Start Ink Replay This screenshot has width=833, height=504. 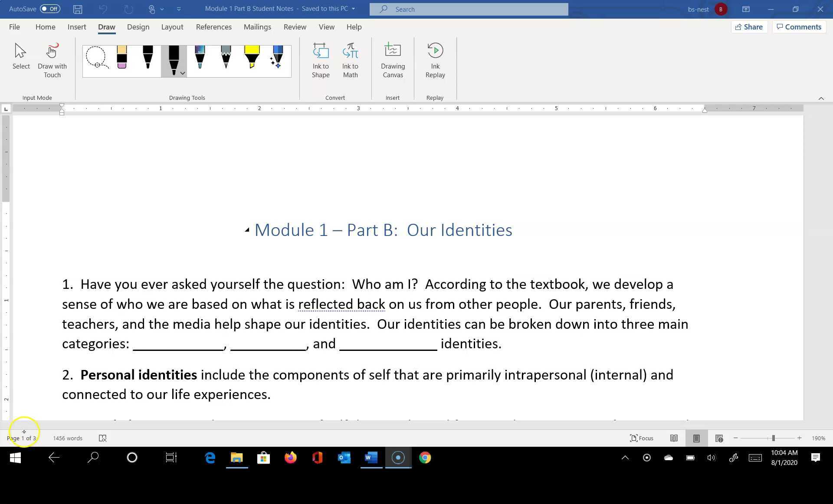[x=435, y=60]
